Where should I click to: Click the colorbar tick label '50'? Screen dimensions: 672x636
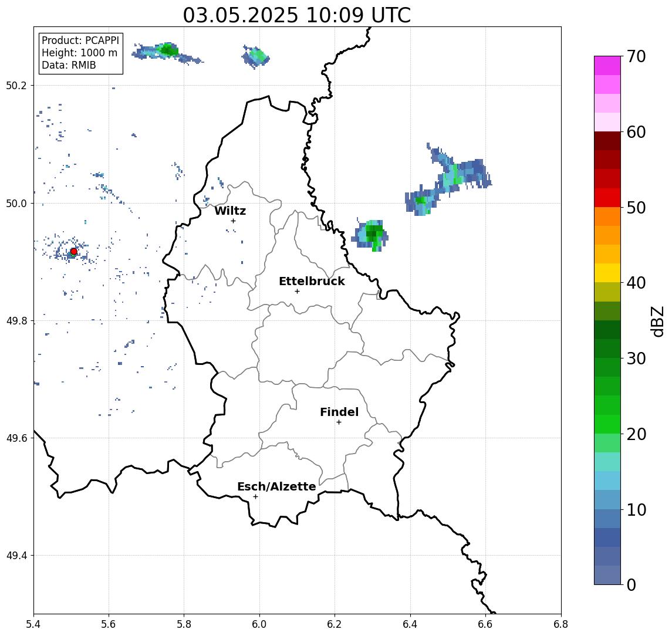click(x=636, y=208)
